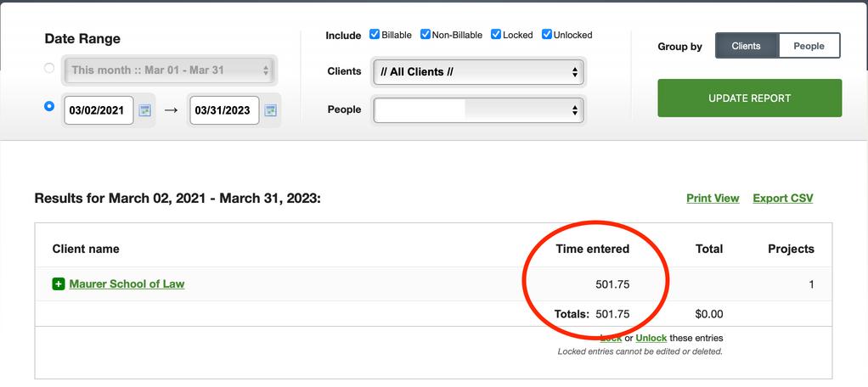Click the Export CSV link
Screen dimensions: 868x387
click(783, 198)
